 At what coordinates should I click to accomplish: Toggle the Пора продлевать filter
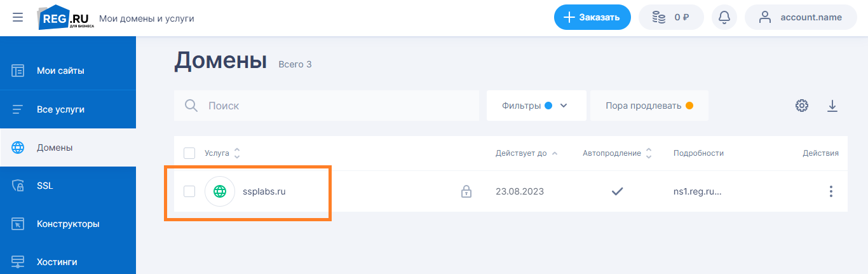point(649,106)
